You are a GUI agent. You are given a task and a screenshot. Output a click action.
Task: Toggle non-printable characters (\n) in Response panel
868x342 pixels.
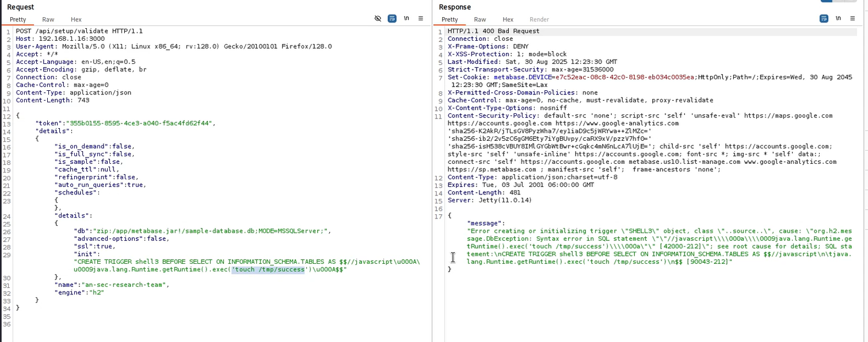[x=838, y=18]
